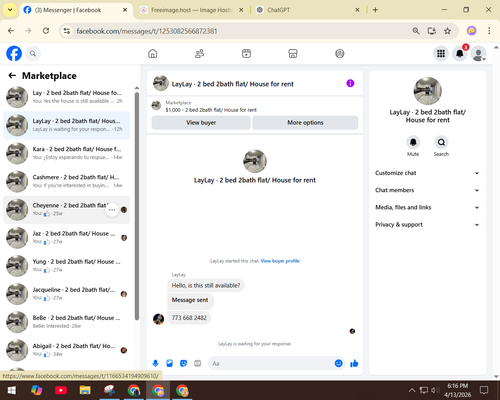Expand the Customize chat section
The image size is (500, 400).
tap(427, 173)
